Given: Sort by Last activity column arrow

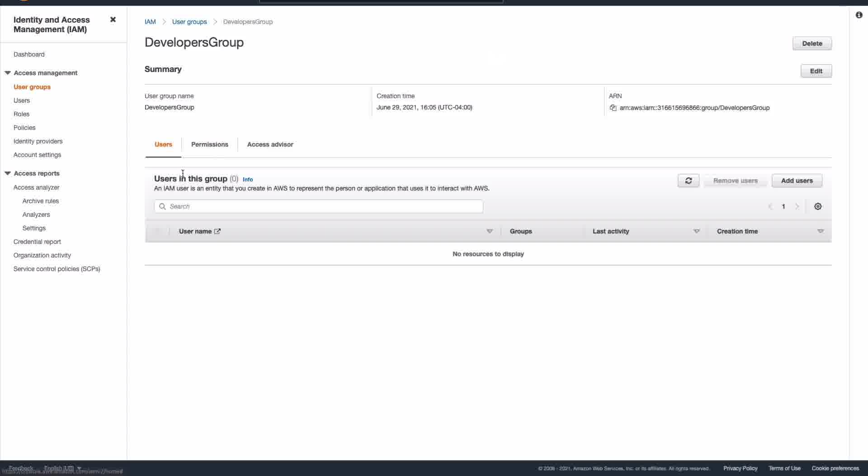Looking at the screenshot, I should [x=697, y=231].
